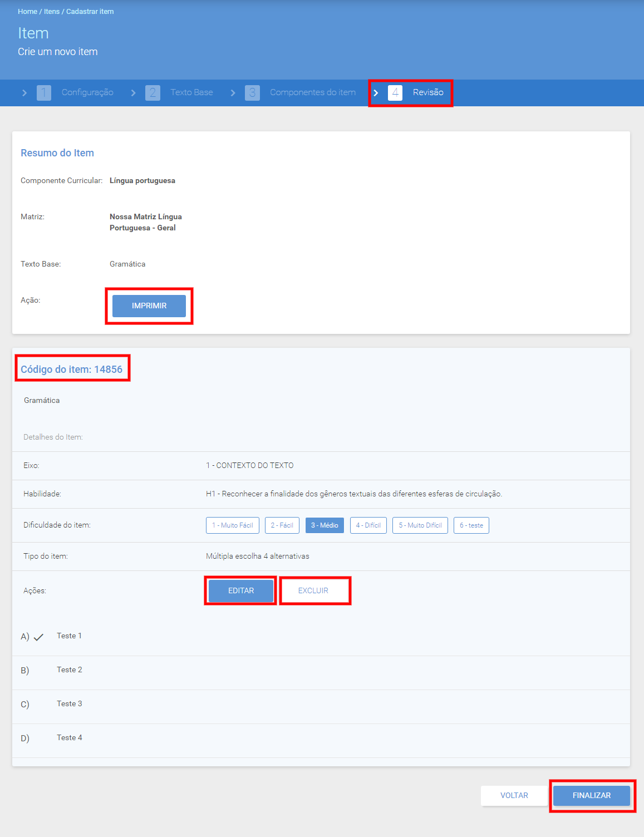This screenshot has height=837, width=644.
Task: Click the alternative D) label
Action: click(25, 738)
